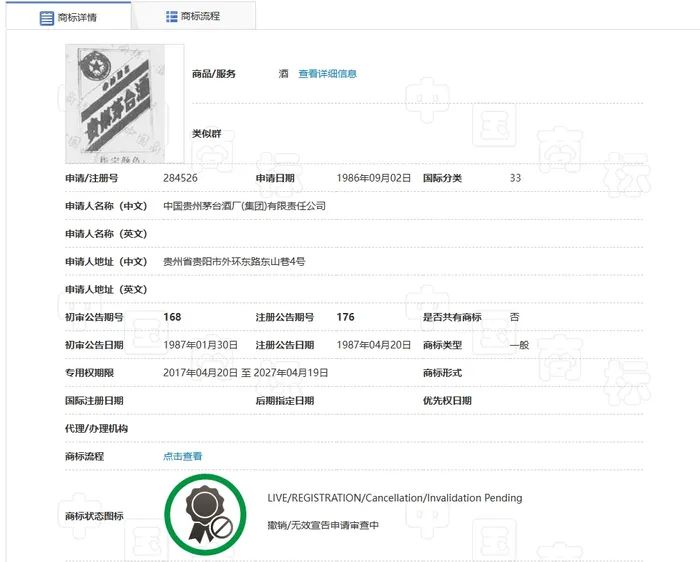700x562 pixels.
Task: Follow the 点击查看 link beside 商标流程
Action: coord(182,457)
